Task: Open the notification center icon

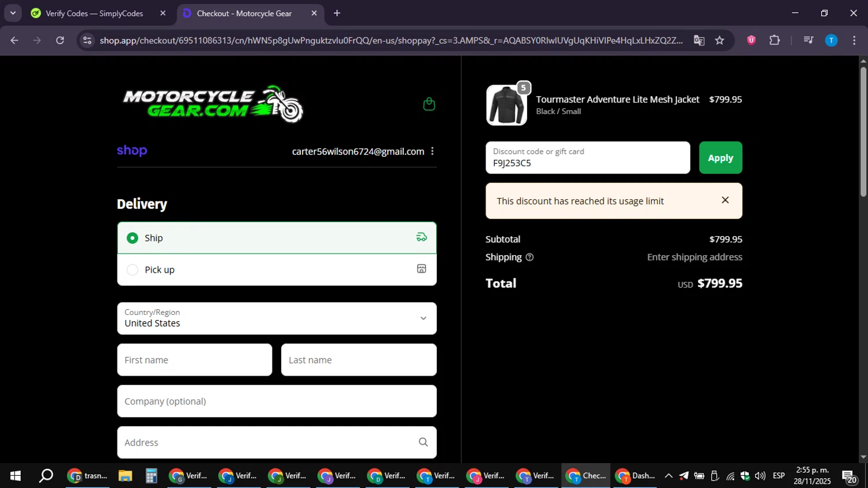Action: click(x=849, y=476)
